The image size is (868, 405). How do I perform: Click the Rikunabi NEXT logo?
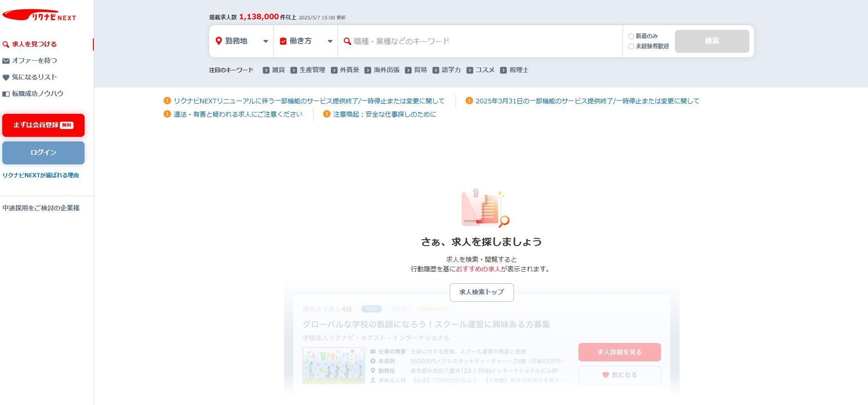tap(40, 15)
